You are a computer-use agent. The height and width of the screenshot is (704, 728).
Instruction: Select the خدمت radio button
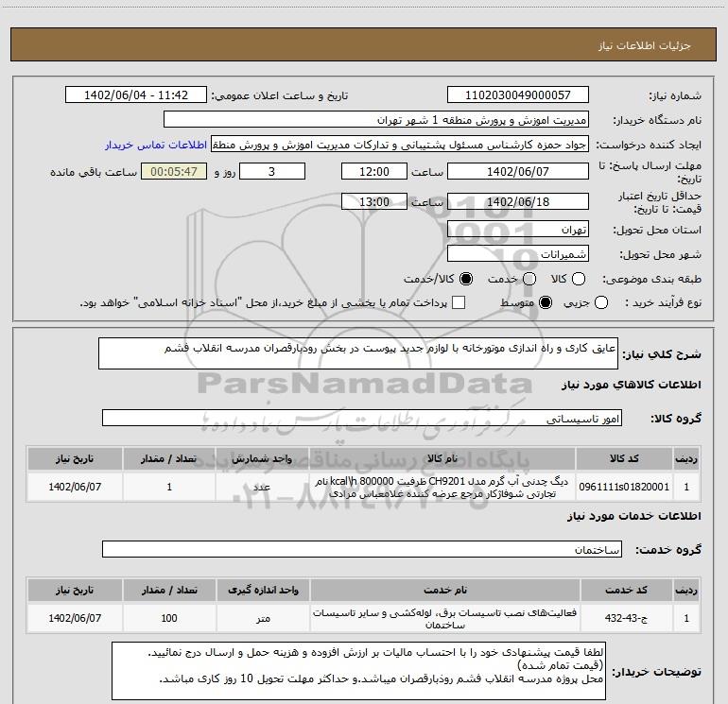click(529, 279)
